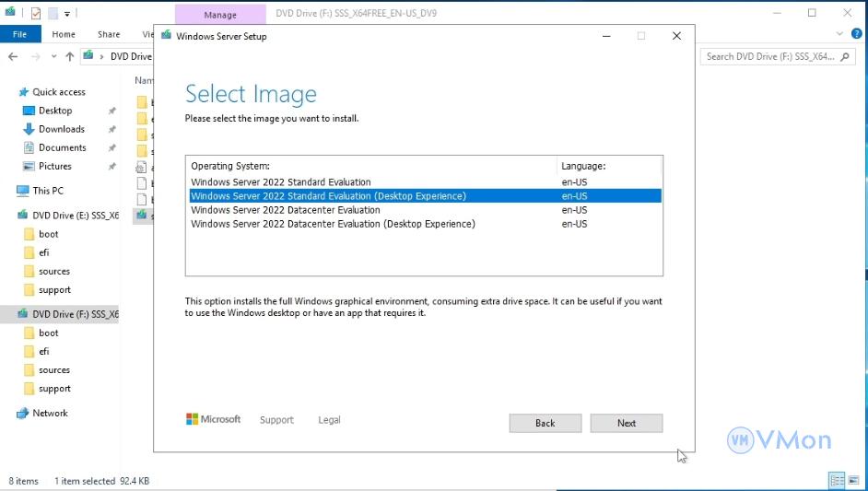Click DVD Drive (F:) disc icon
The height and width of the screenshot is (491, 868).
[23, 314]
